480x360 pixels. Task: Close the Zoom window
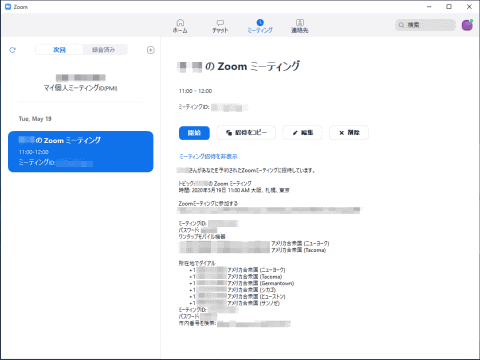tap(469, 7)
